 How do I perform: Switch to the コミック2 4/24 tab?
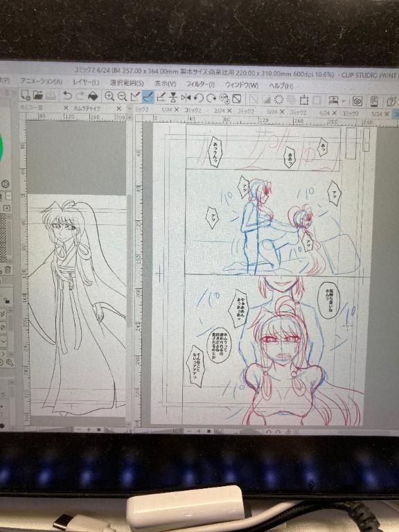(x=313, y=112)
